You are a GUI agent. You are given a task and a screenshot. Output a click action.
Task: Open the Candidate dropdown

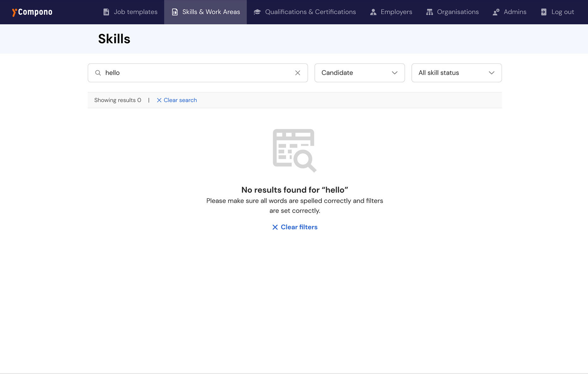point(360,73)
